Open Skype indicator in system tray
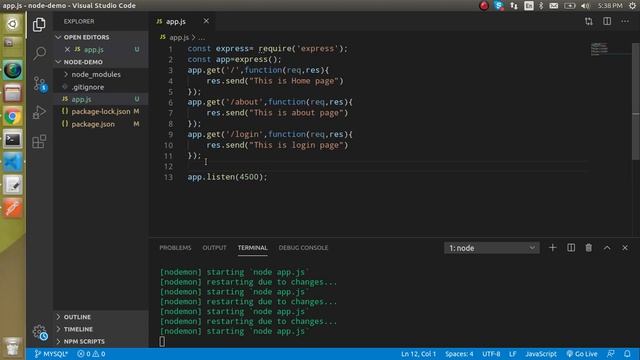 (x=499, y=6)
